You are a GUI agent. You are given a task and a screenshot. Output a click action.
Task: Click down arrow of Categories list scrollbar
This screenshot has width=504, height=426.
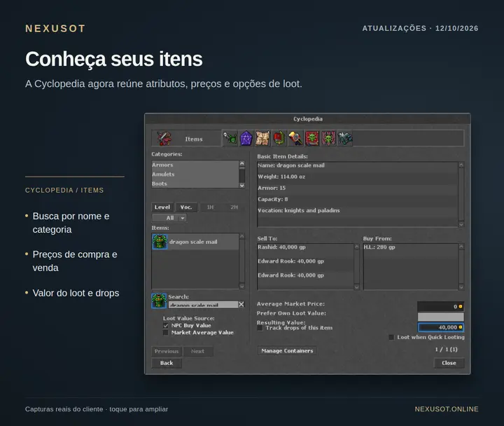(242, 186)
